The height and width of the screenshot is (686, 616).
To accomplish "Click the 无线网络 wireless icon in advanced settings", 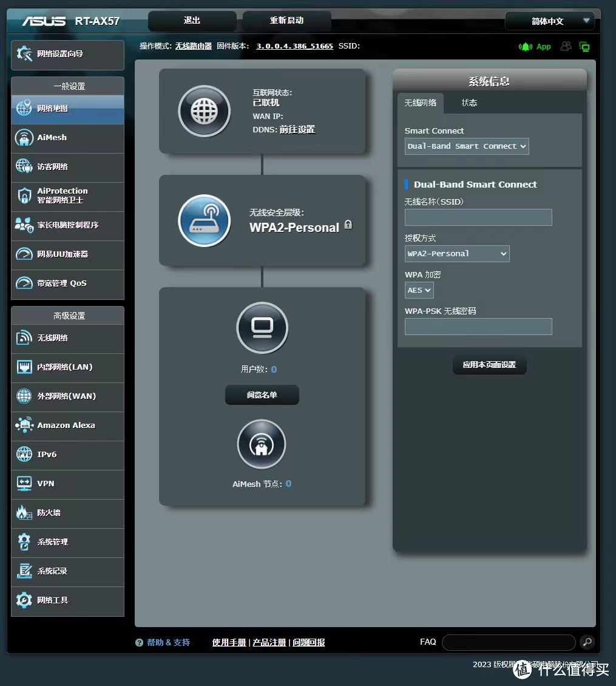I will [24, 338].
